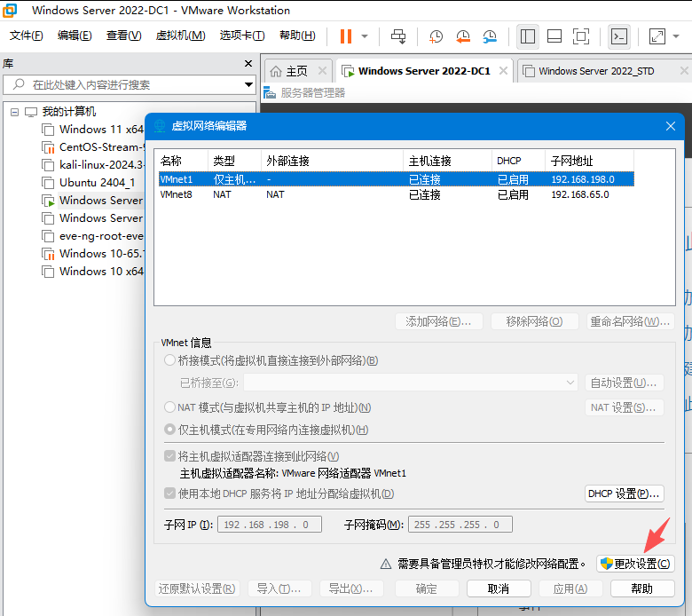This screenshot has width=692, height=616.
Task: Click the NAT 设置(S)... button
Action: [624, 407]
